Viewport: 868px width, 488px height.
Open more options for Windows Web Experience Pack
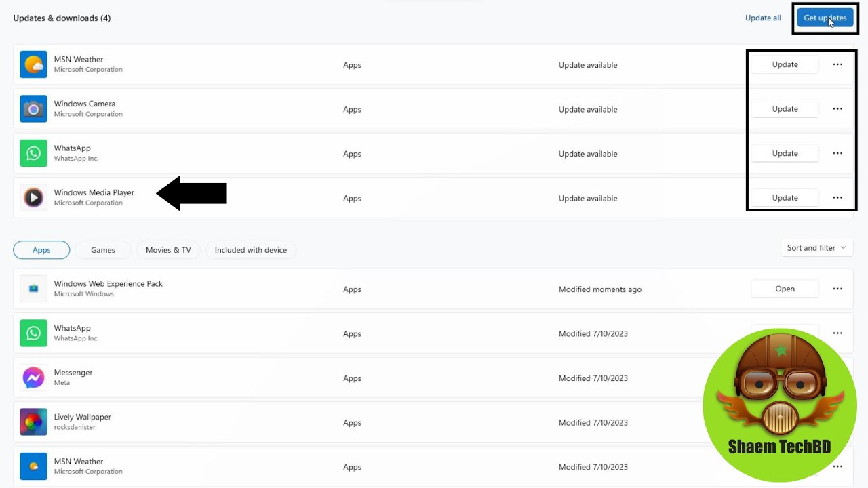pyautogui.click(x=837, y=289)
